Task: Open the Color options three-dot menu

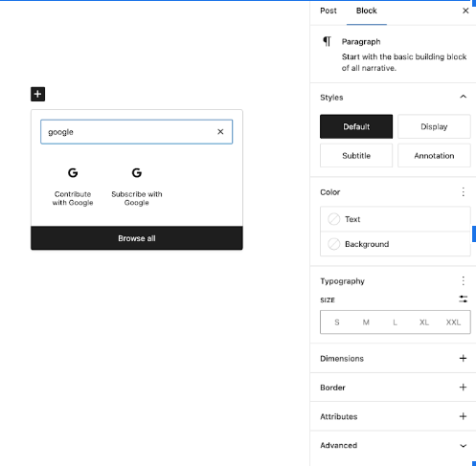Action: 464,192
